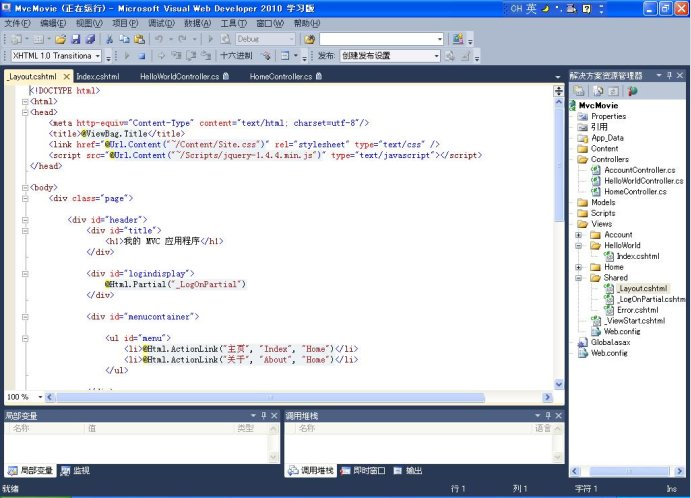Switch to HelloWorldController.cs editor tab

tap(184, 77)
